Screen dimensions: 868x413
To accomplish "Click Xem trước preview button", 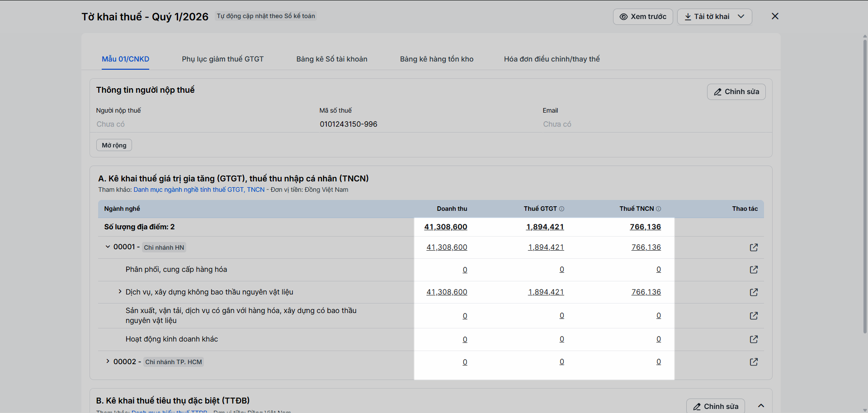I will (x=642, y=17).
